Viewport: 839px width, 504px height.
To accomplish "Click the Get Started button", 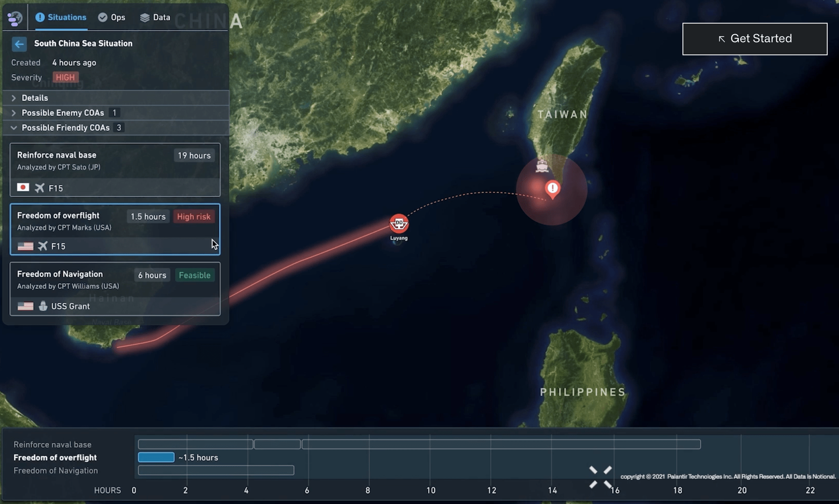I will (x=755, y=39).
